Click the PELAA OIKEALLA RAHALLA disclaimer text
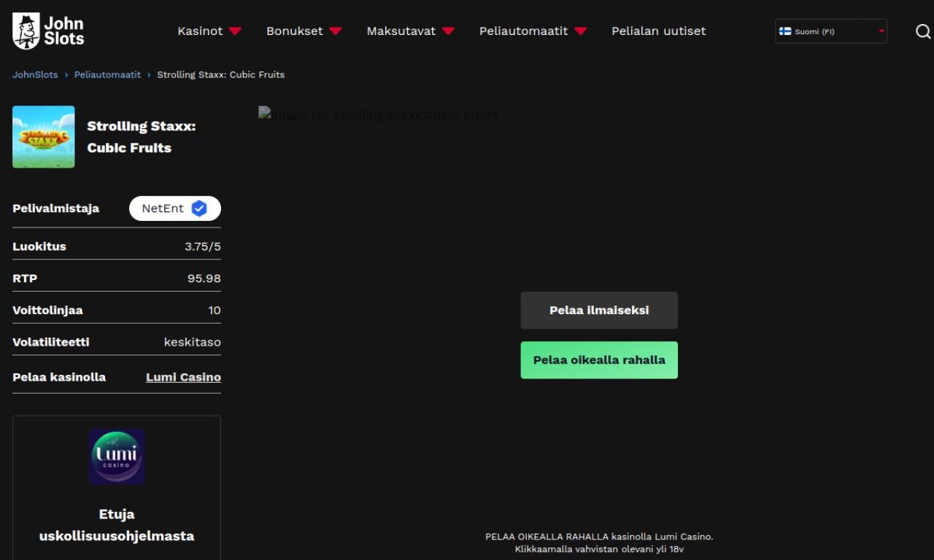Viewport: 934px width, 560px height. pyautogui.click(x=599, y=542)
